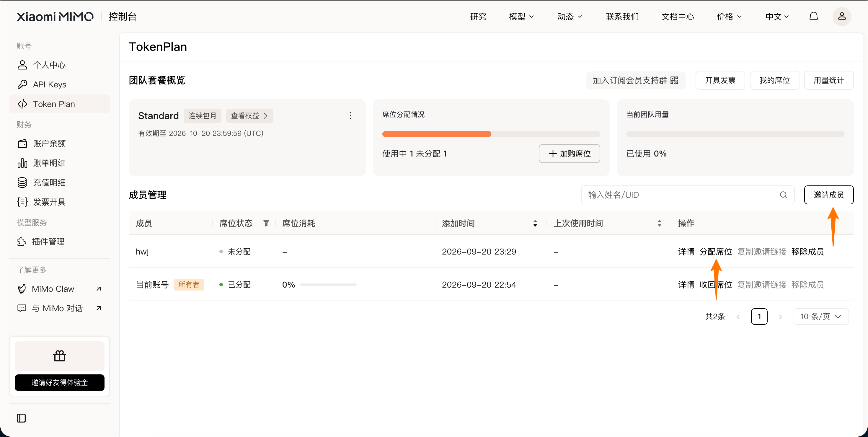Open the three-dot menu on Standard plan
This screenshot has width=868, height=437.
click(350, 115)
